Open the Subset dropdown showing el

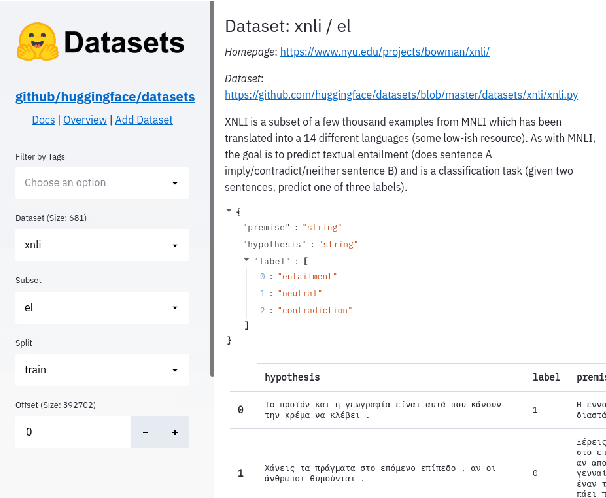tap(101, 308)
